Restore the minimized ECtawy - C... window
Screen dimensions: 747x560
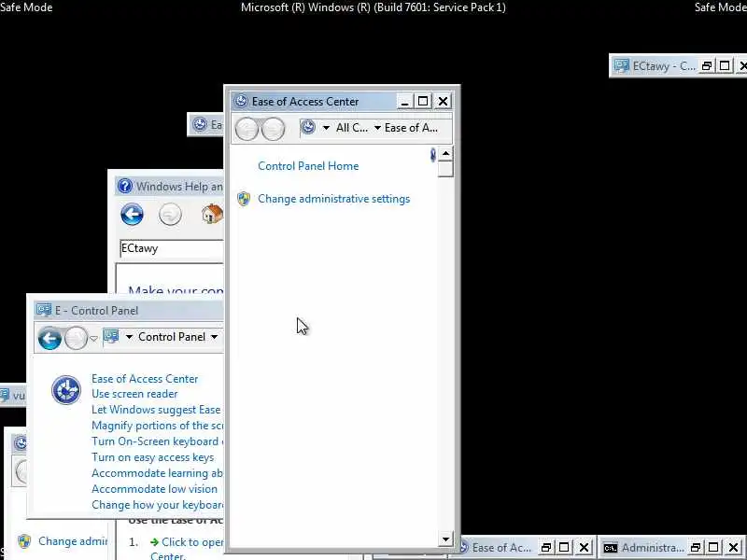[x=707, y=65]
